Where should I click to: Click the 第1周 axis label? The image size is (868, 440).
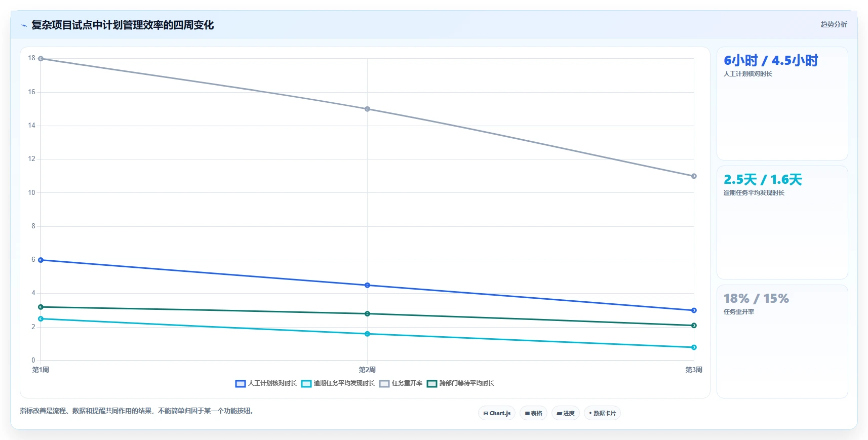41,370
